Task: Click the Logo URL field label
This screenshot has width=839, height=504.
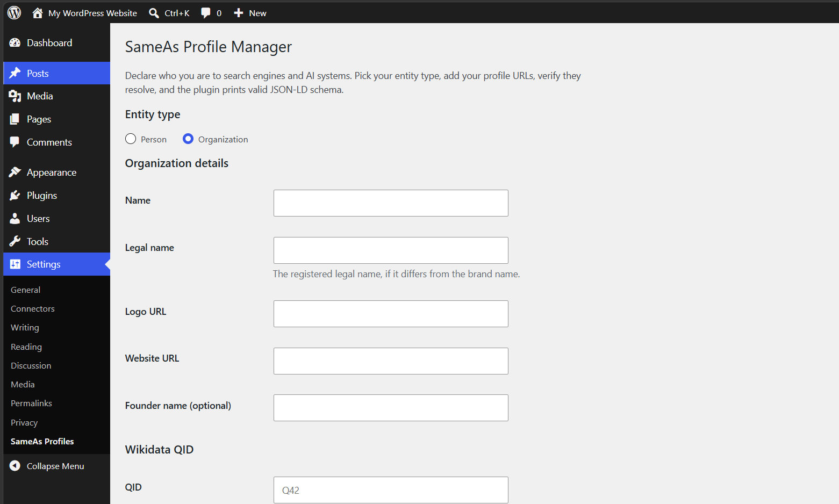Action: coord(146,312)
